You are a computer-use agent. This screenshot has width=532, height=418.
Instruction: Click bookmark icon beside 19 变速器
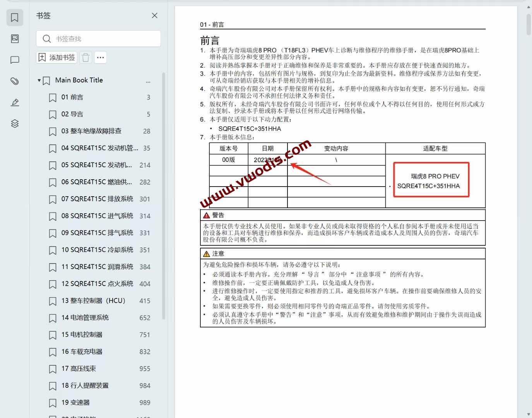[x=53, y=403]
